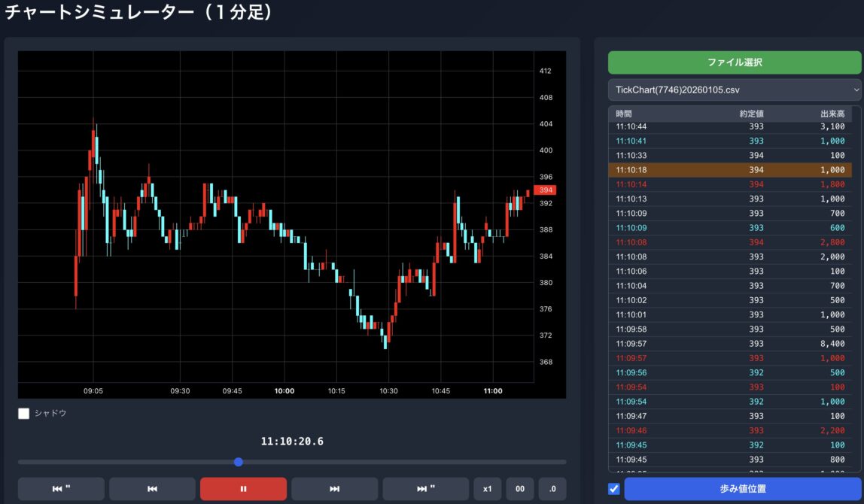
Task: Click the 時間 column header
Action: [624, 114]
